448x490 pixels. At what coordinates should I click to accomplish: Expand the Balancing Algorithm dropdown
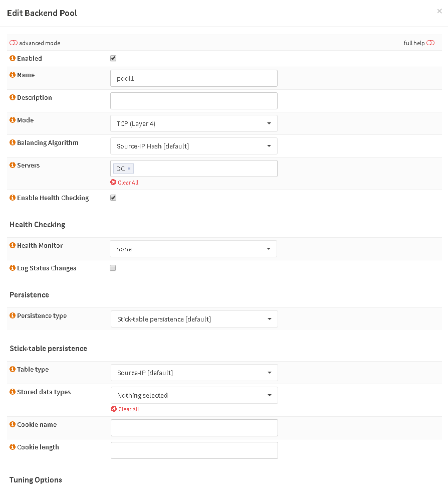click(x=194, y=146)
